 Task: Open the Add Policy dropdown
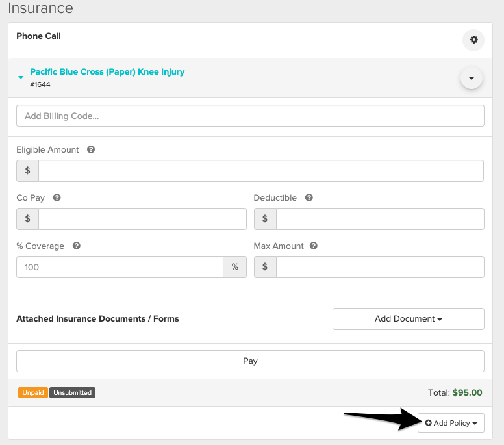[x=451, y=423]
